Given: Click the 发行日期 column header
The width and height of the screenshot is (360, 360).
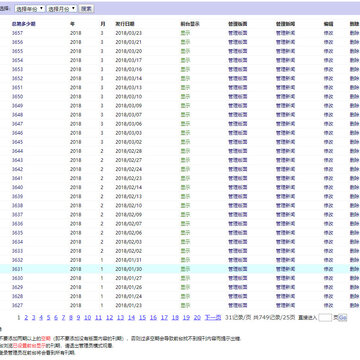Looking at the screenshot, I should click(x=125, y=24).
